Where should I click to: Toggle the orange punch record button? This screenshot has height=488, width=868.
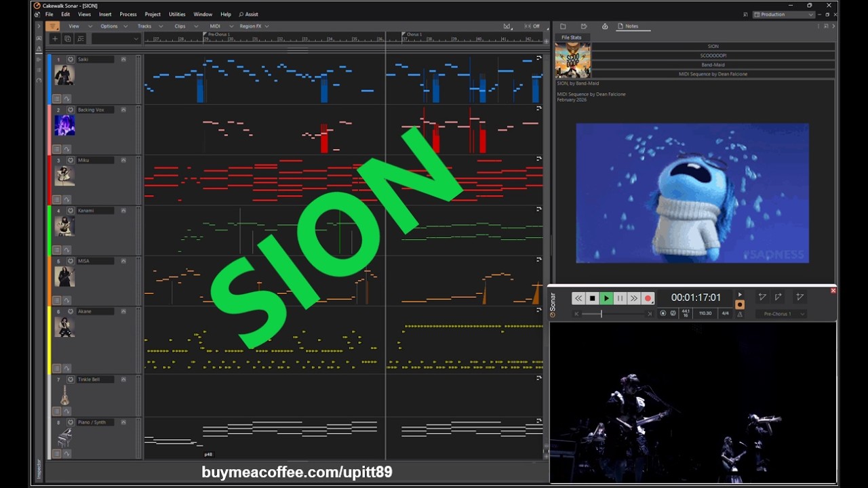[x=740, y=305]
